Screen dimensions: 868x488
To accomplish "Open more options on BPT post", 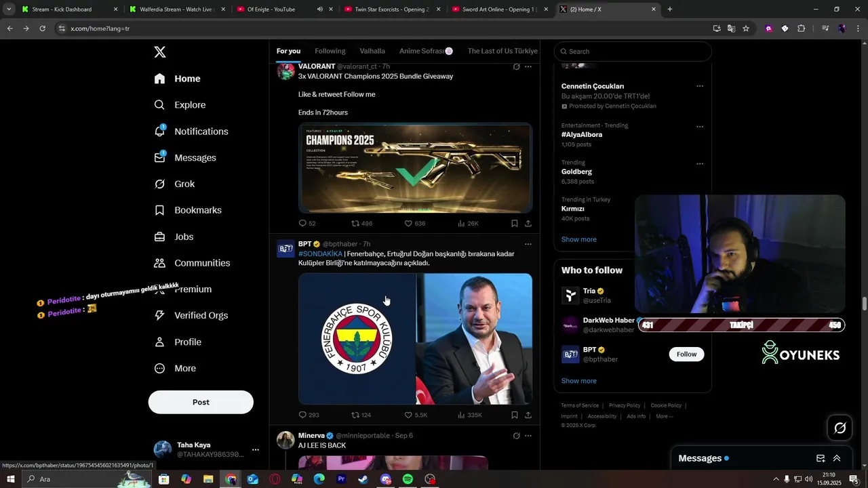I will (528, 244).
